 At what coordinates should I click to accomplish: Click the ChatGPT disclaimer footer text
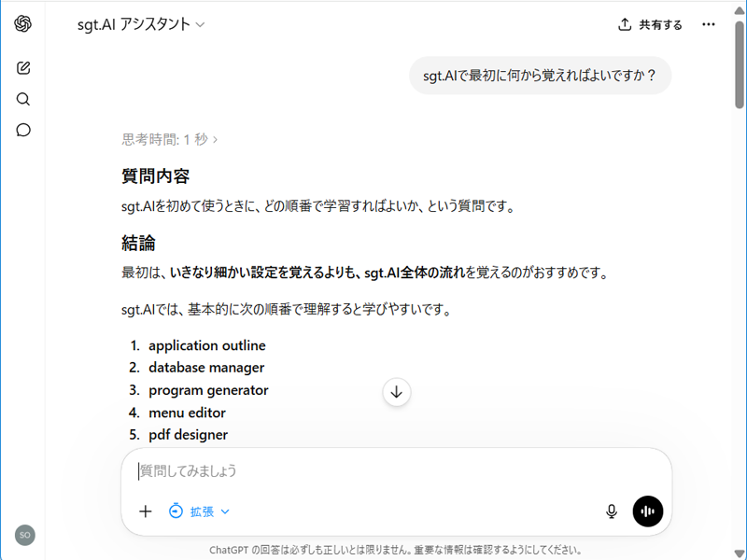pyautogui.click(x=395, y=550)
